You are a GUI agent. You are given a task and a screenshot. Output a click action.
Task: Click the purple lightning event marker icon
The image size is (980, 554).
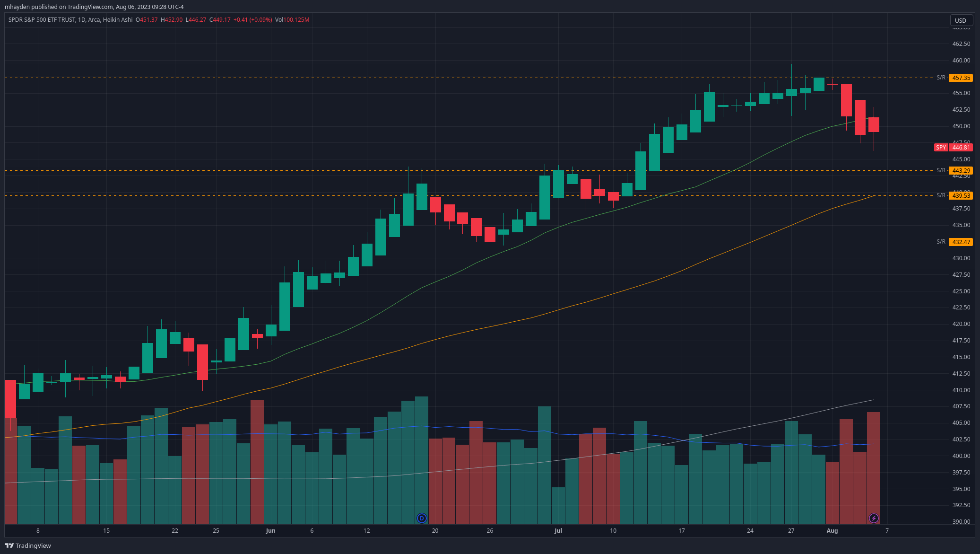(x=874, y=518)
